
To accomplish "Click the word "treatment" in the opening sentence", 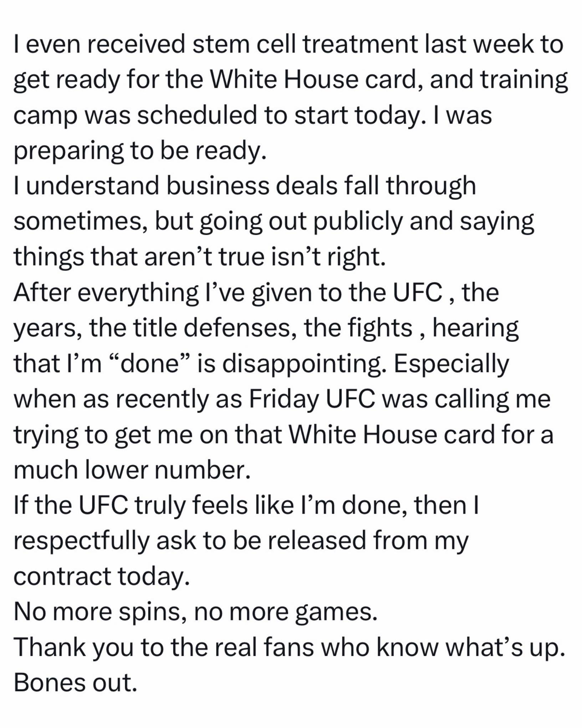I will point(360,44).
